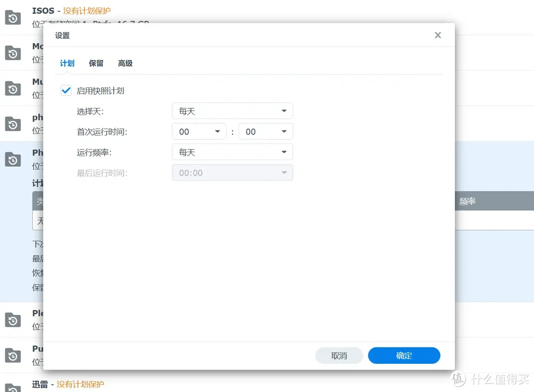
Task: Expand the hour dropdown of 首次运行时间
Action: tap(199, 131)
